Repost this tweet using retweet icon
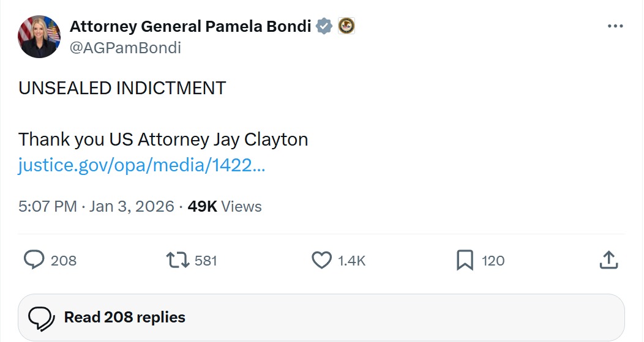Viewport: 644px width, 342px height. pyautogui.click(x=178, y=261)
